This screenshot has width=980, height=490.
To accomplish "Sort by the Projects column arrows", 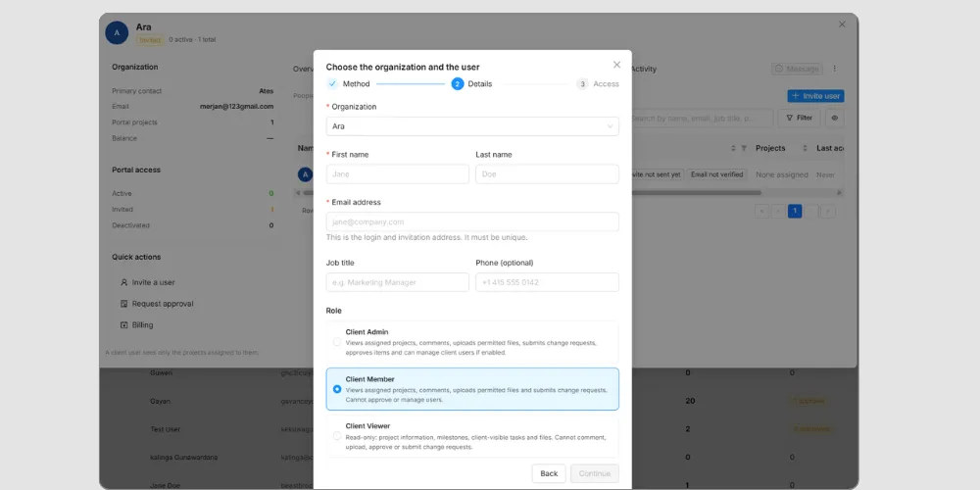I will coord(804,148).
